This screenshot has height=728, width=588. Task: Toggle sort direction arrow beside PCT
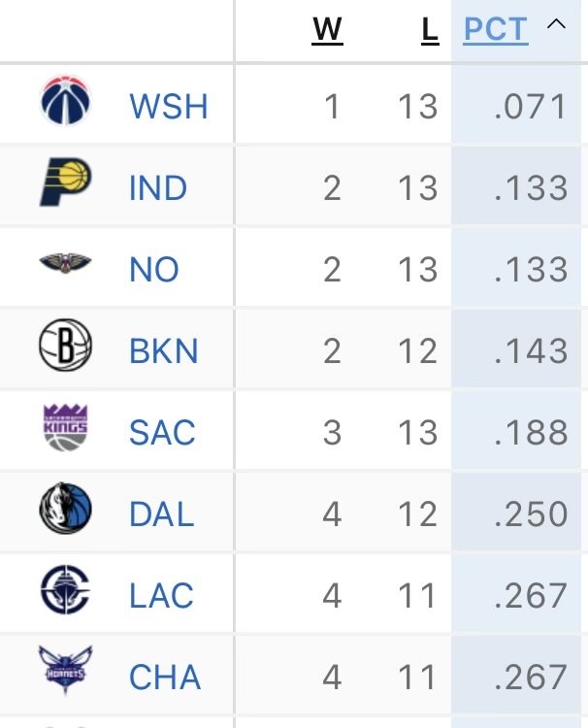(556, 25)
